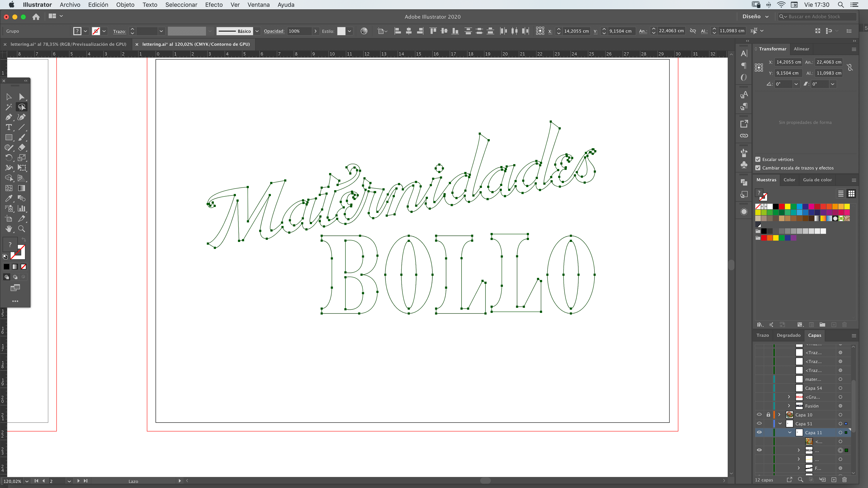Uncheck Cambiar escala de trazos y efectos
This screenshot has width=868, height=488.
click(758, 168)
